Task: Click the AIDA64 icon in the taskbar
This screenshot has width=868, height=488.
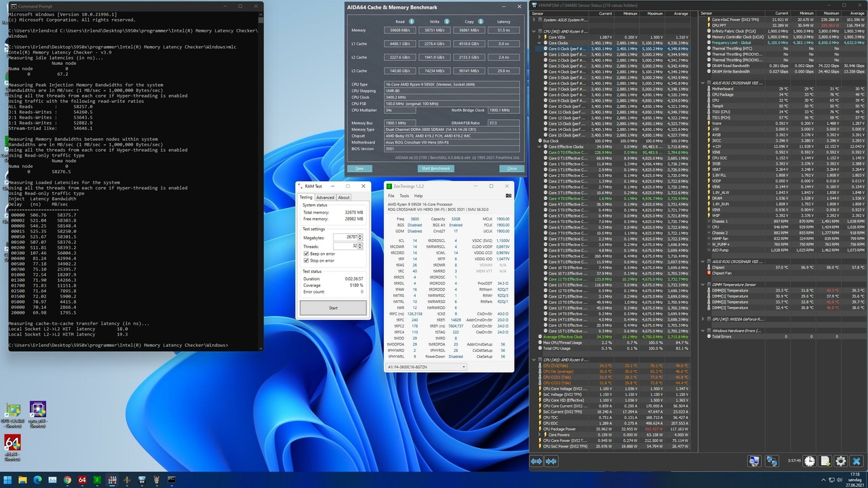Action: click(82, 480)
